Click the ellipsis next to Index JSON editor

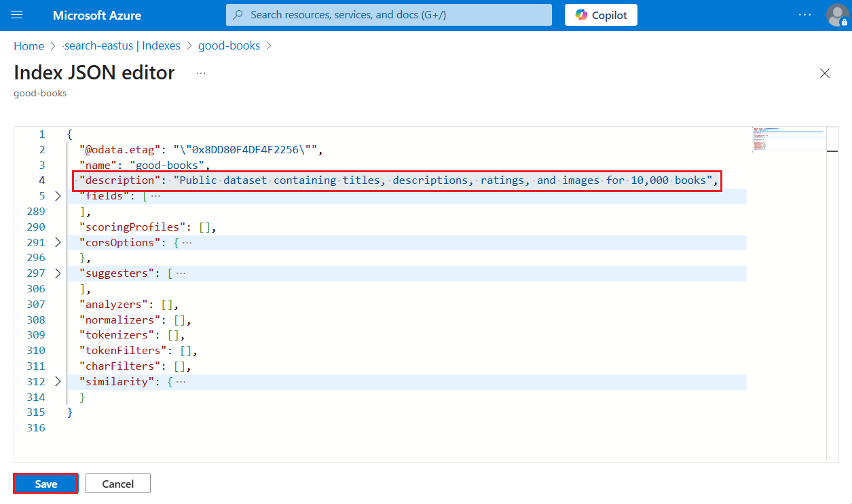(200, 73)
